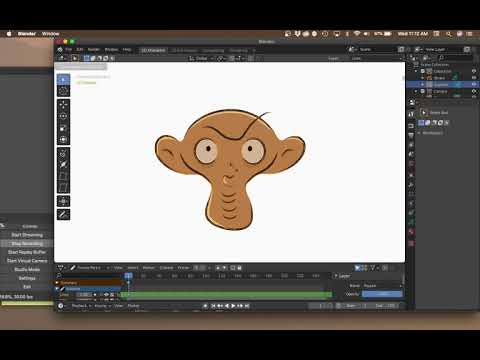Expand the Camera tree row in outliner
This screenshot has height=360, width=480.
[416, 91]
